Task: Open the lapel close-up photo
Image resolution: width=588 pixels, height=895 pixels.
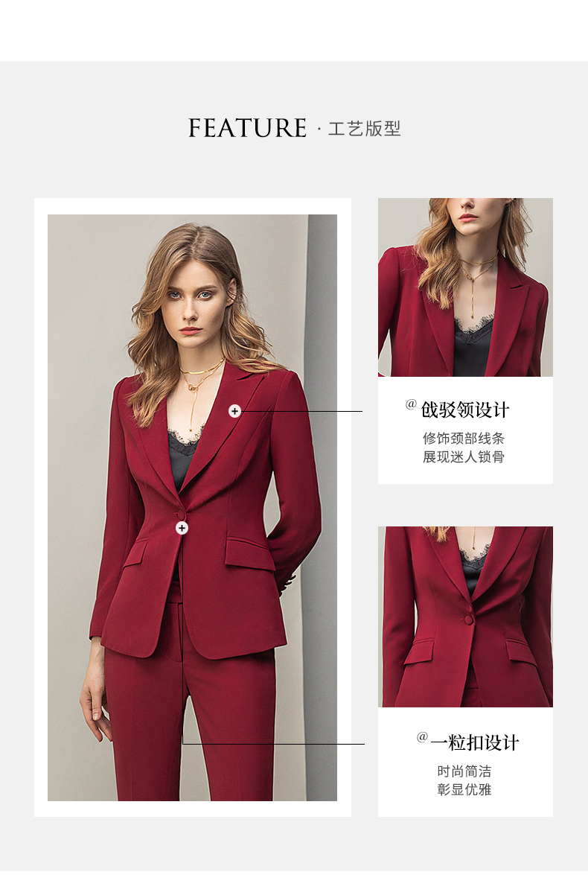Action: tap(465, 287)
